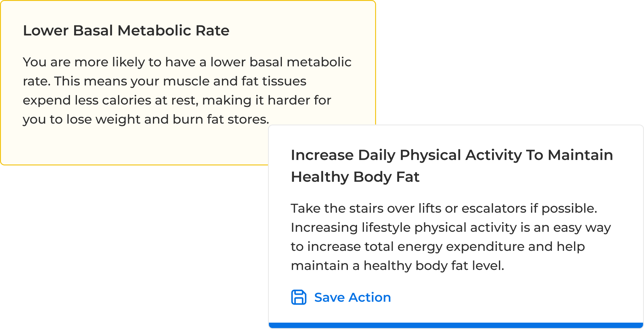Click the line "rate. This means your muscle"

[164, 81]
